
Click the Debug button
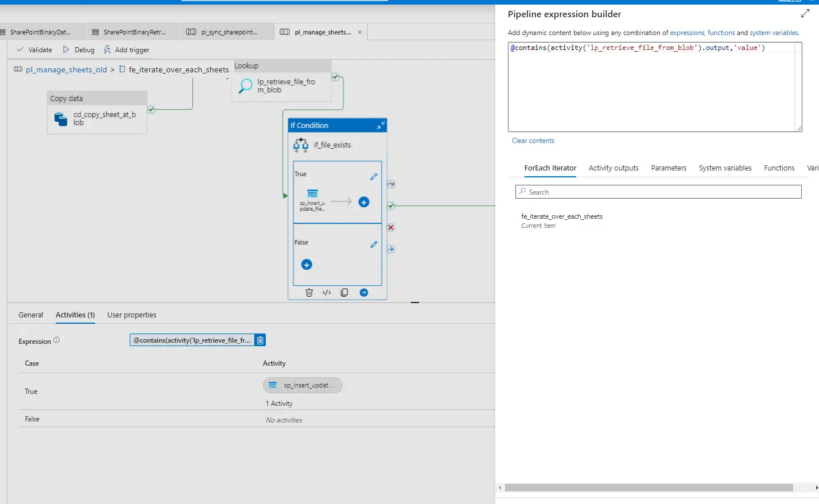tap(79, 50)
